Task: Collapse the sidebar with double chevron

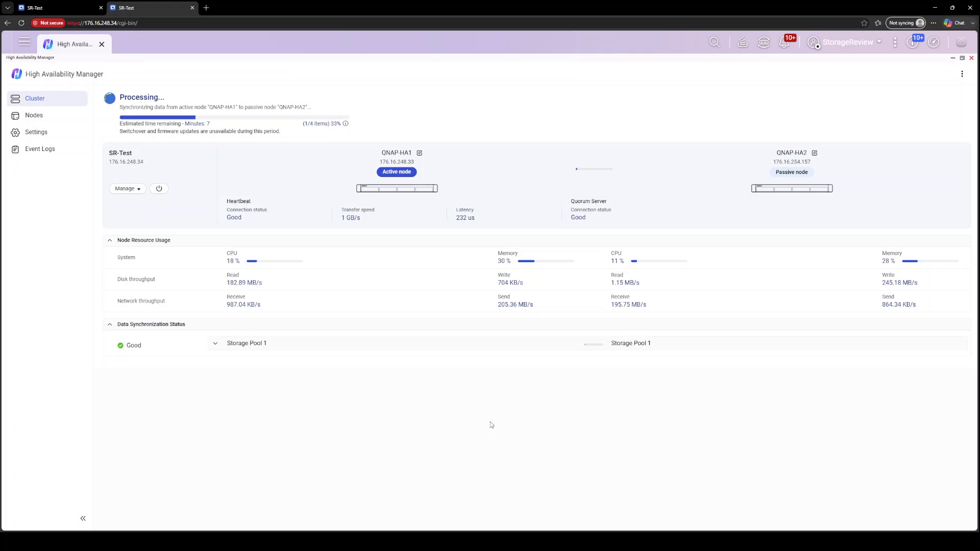Action: [83, 518]
